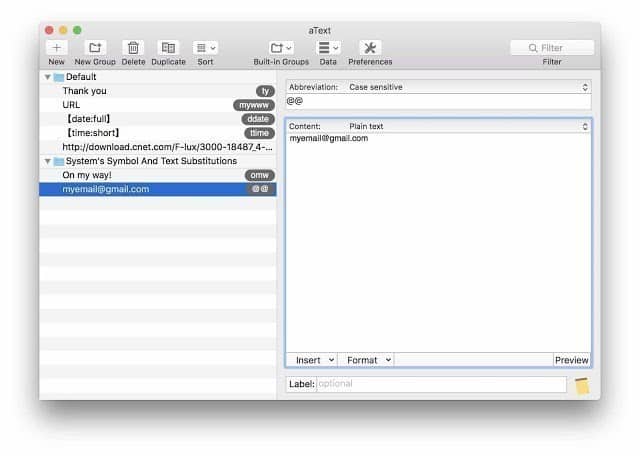The width and height of the screenshot is (640, 456).
Task: Delete snippet with trash icon
Action: coord(133,48)
